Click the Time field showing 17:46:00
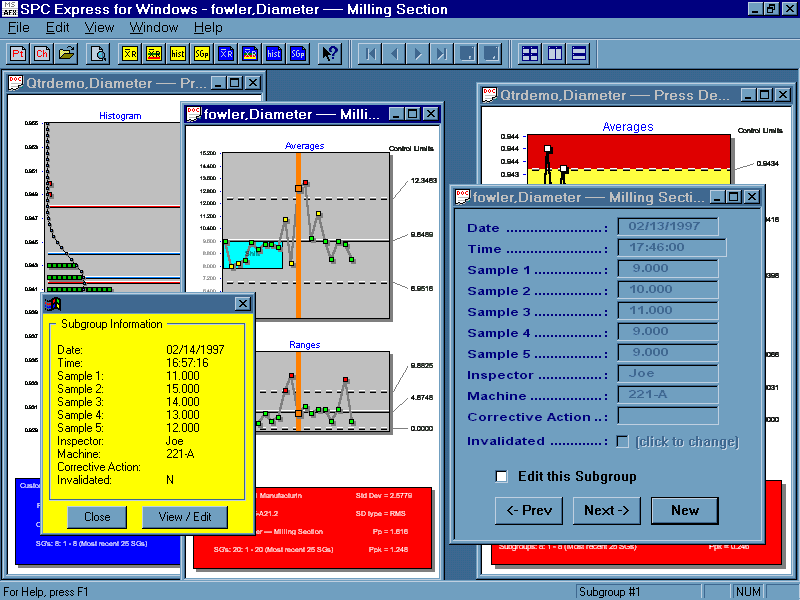800x600 pixels. (672, 247)
